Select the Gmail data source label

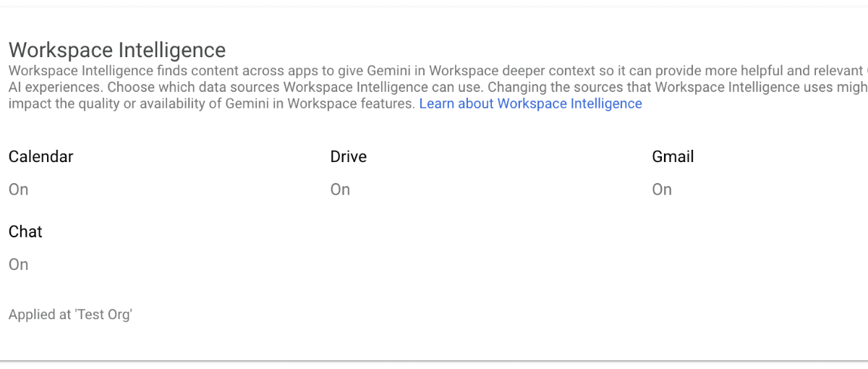coord(673,156)
